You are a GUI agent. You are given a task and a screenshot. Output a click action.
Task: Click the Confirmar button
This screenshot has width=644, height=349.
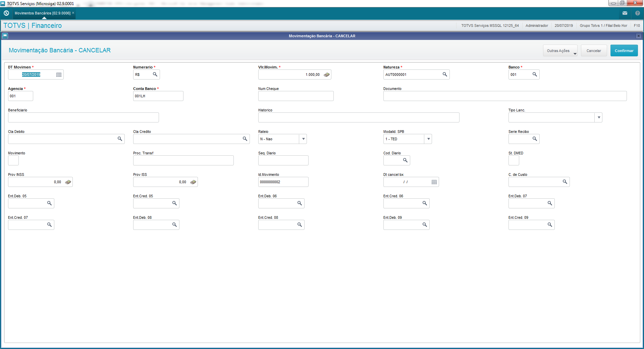[x=624, y=51]
